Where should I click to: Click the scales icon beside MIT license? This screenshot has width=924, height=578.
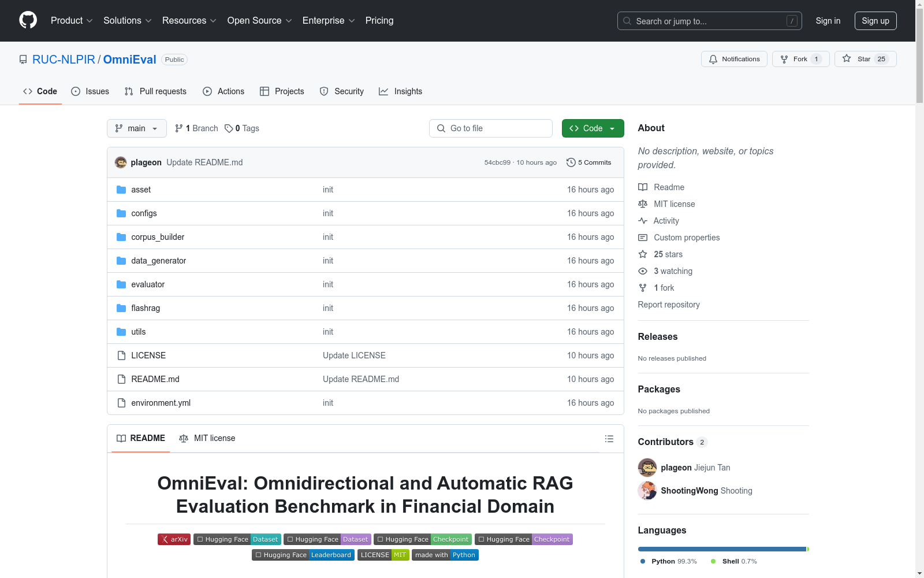[643, 204]
